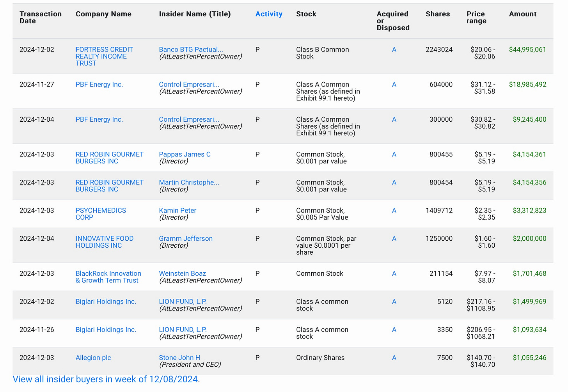
Task: Open BlackRock Innovation & Growth Term Trust link
Action: [x=108, y=277]
